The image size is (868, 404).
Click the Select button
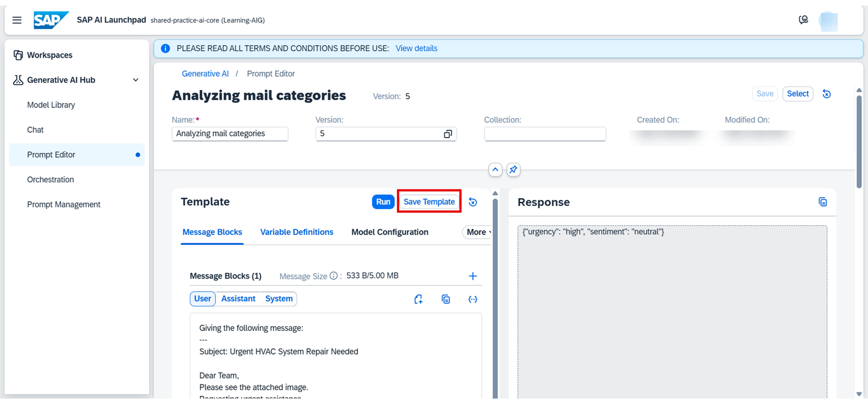[x=797, y=94]
